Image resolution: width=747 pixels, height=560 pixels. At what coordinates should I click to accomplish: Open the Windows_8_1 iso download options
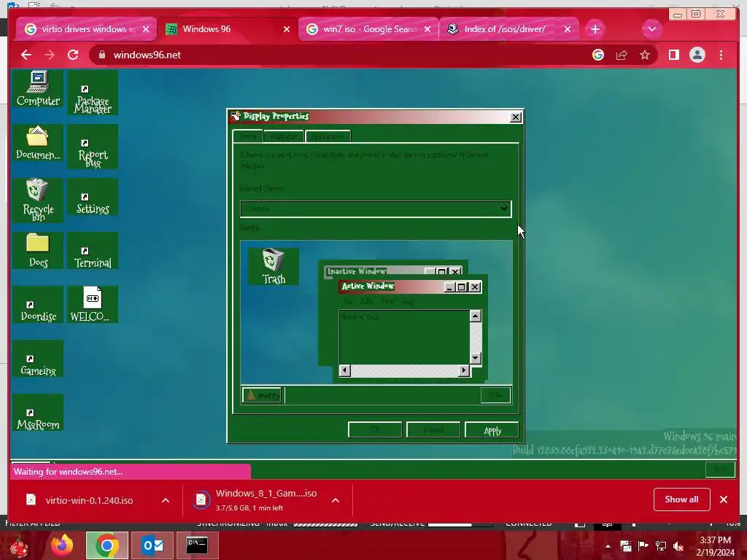336,500
